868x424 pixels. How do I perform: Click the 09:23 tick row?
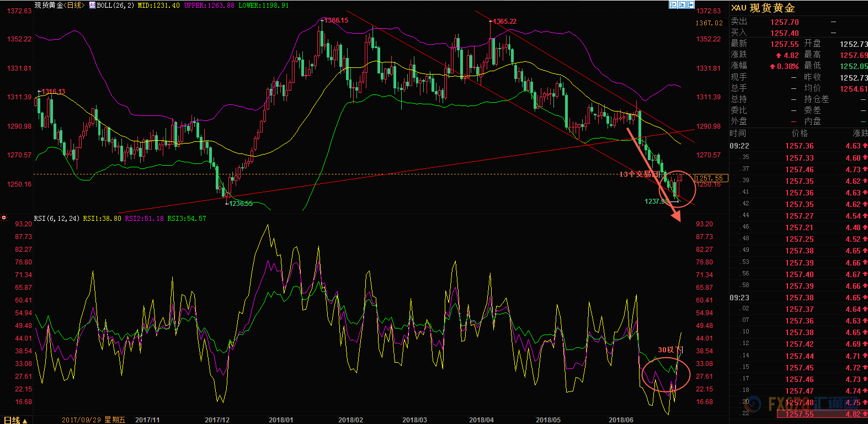pos(798,298)
